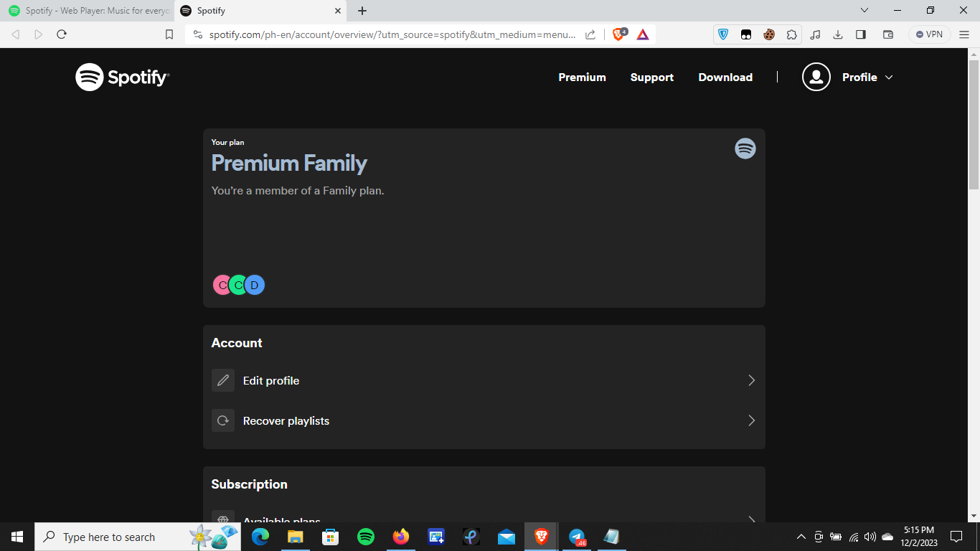This screenshot has width=980, height=551.
Task: Open the Edit profile row
Action: pyautogui.click(x=484, y=380)
